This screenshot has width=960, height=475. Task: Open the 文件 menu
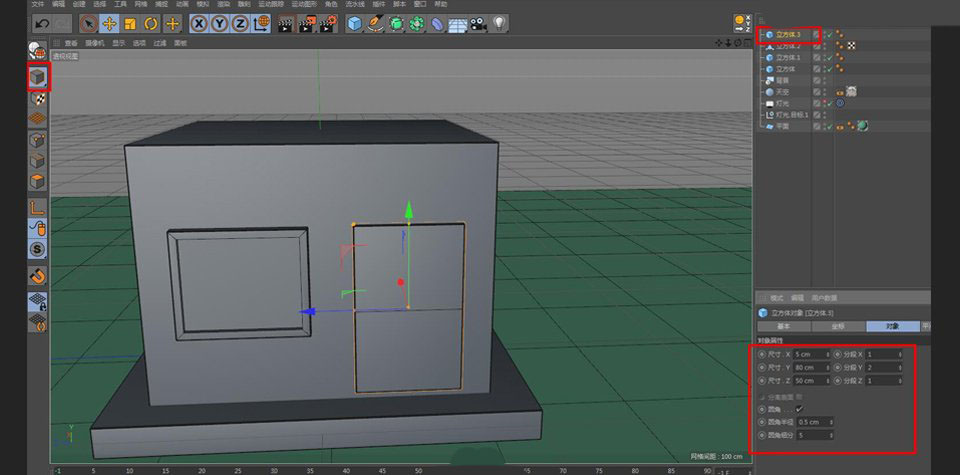(x=37, y=4)
